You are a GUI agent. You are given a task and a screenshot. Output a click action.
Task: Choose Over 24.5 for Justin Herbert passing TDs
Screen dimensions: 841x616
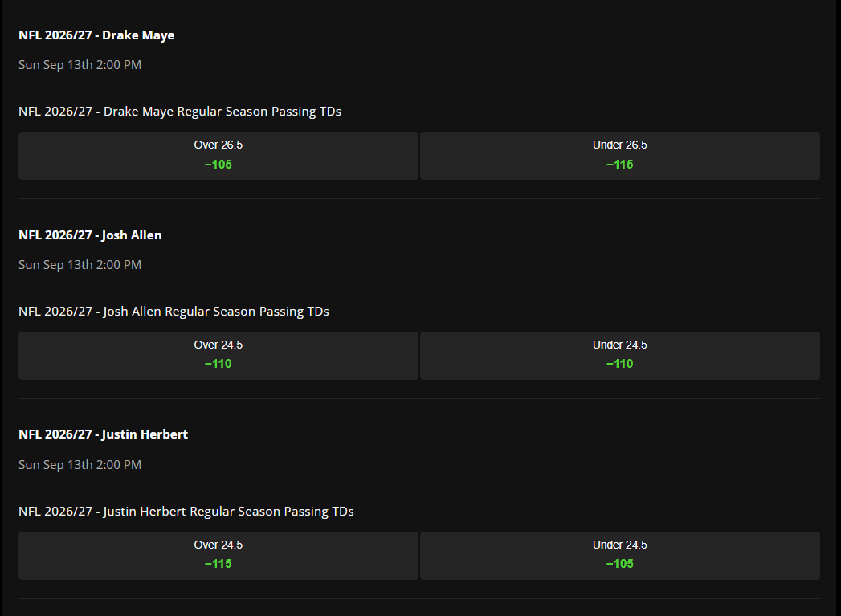click(x=218, y=556)
